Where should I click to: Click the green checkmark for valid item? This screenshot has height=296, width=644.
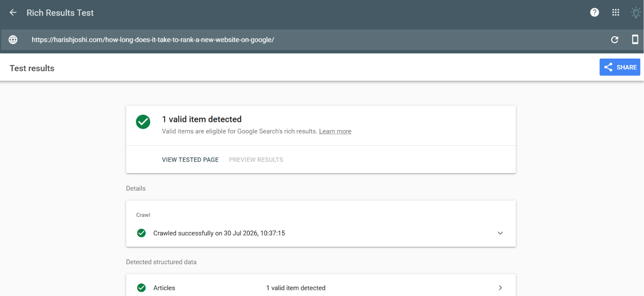pyautogui.click(x=143, y=121)
